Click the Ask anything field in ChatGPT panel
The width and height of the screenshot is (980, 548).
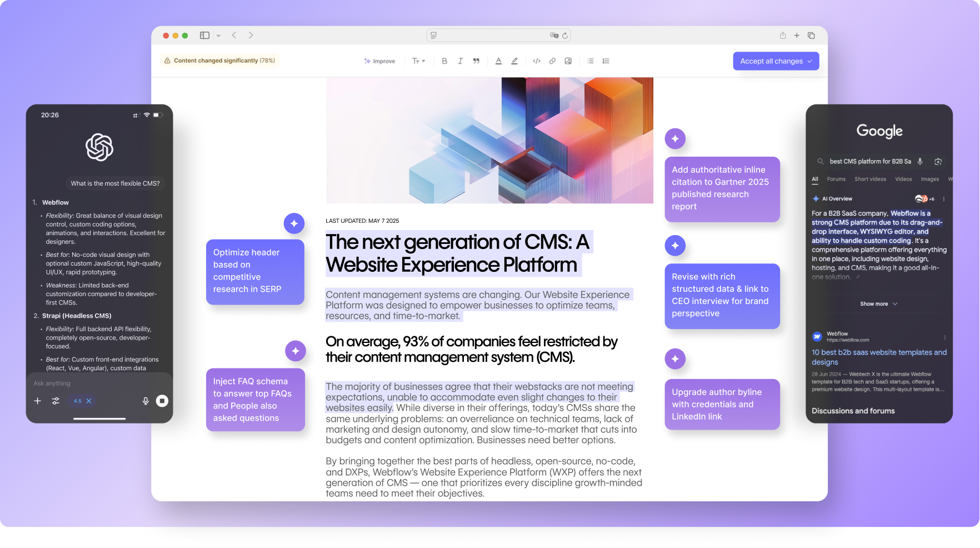(99, 383)
